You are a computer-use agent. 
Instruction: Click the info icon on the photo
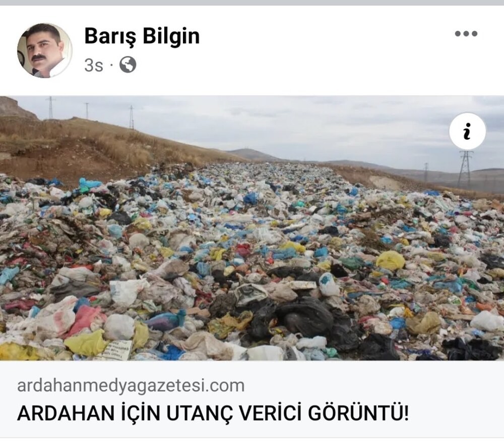click(467, 131)
